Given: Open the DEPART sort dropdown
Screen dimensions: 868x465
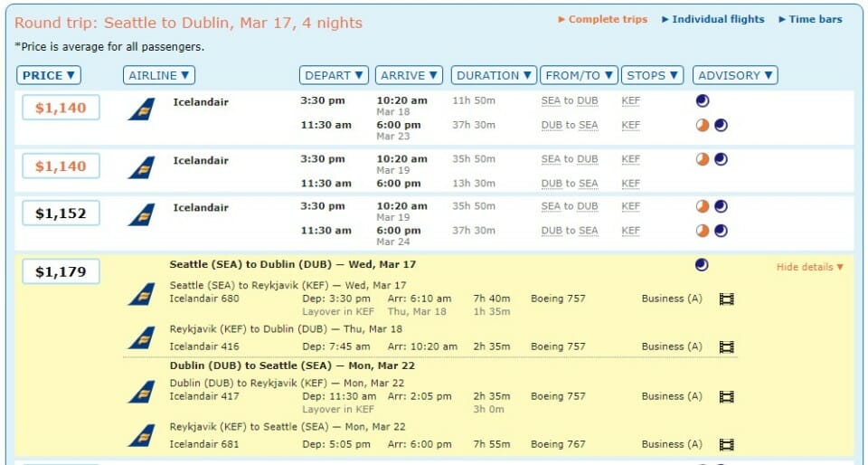Looking at the screenshot, I should tap(334, 75).
